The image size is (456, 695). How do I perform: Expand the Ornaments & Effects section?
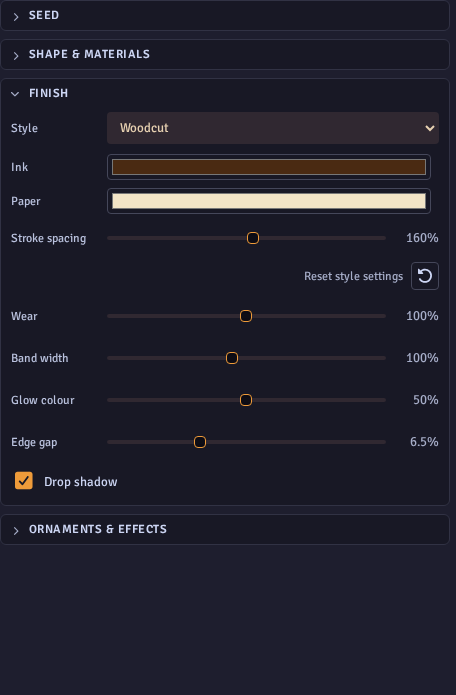click(x=225, y=529)
